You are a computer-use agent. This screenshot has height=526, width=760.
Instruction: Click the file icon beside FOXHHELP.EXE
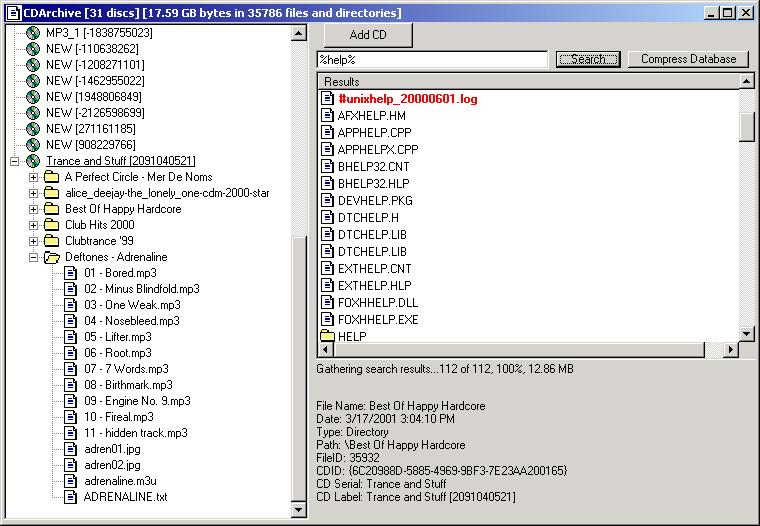pyautogui.click(x=327, y=320)
